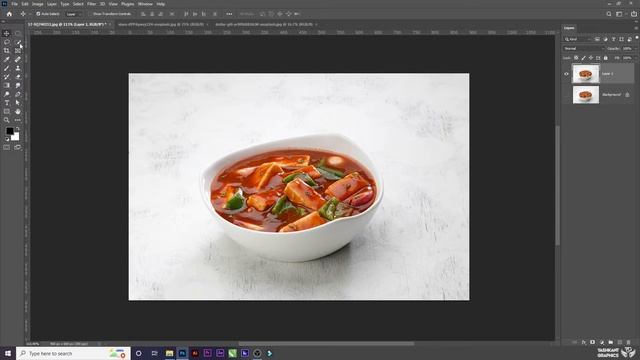Click the taskbar search box
This screenshot has height=360, width=640.
[73, 353]
